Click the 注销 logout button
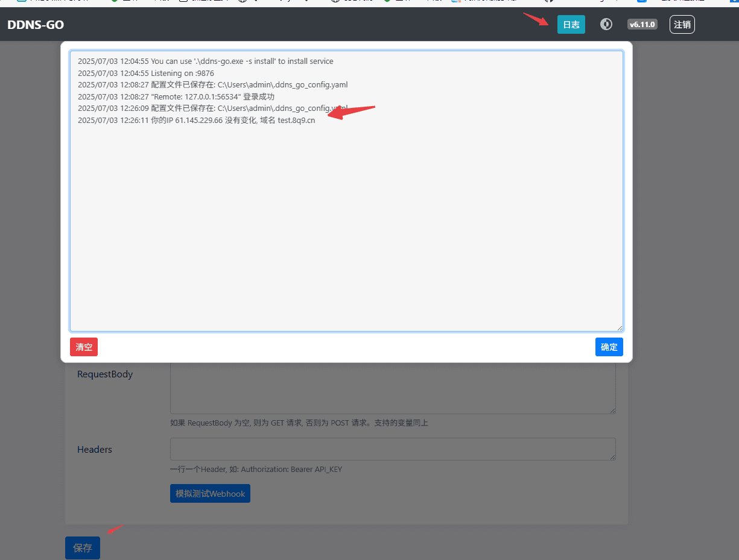Screen dimensions: 739x560 click(682, 25)
